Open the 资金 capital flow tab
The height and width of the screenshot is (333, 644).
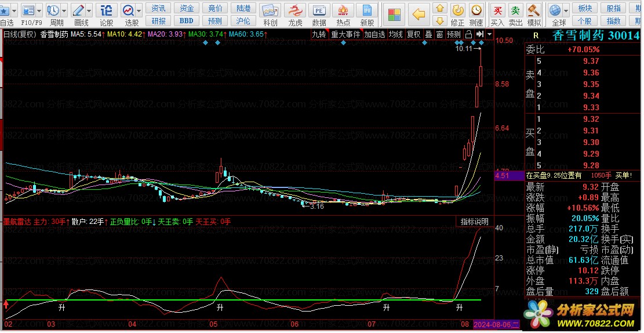point(187,8)
